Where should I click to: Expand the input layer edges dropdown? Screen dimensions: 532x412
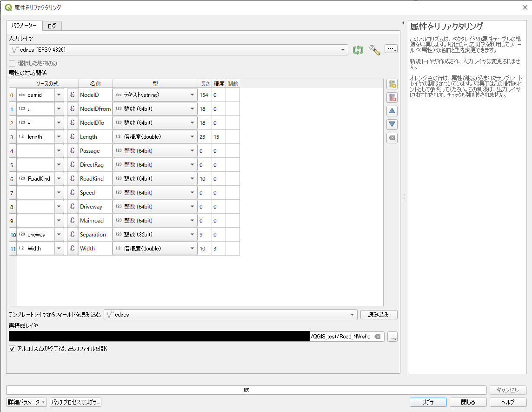(x=343, y=49)
